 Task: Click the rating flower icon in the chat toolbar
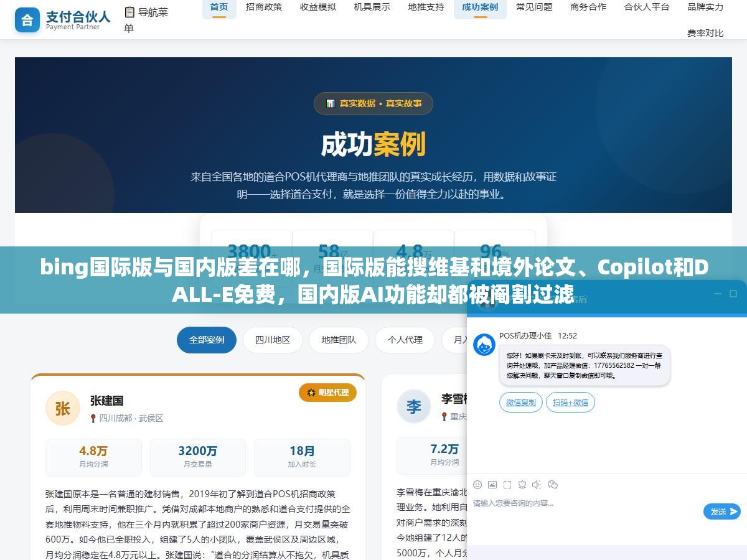click(x=522, y=484)
